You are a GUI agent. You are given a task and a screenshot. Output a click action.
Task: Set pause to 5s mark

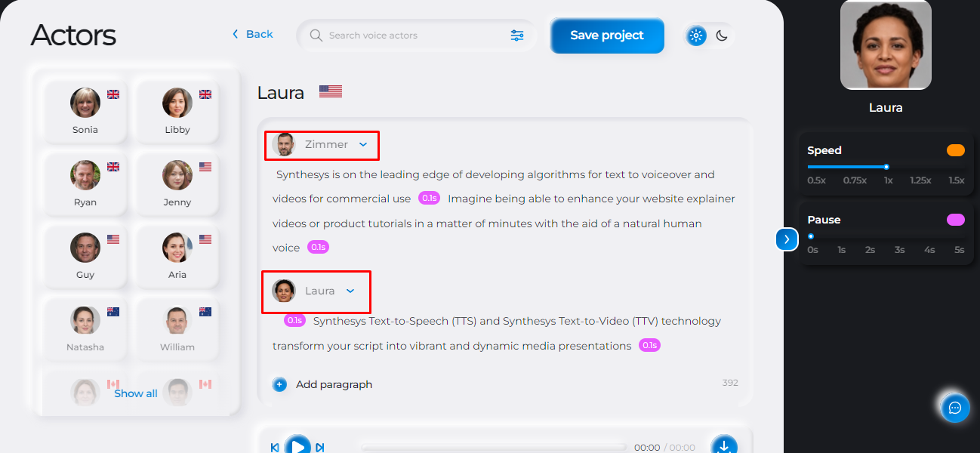(x=959, y=250)
